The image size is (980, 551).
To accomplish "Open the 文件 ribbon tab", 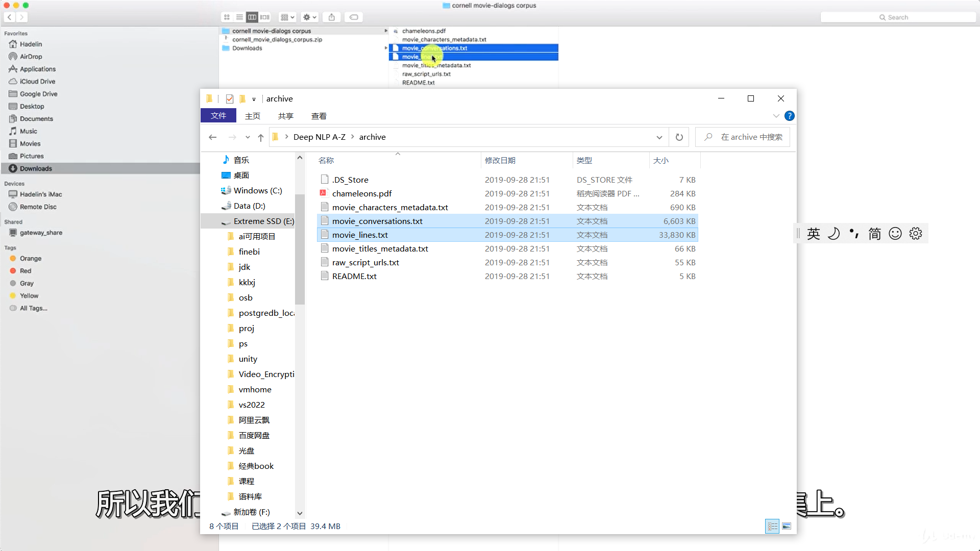I will coord(218,116).
